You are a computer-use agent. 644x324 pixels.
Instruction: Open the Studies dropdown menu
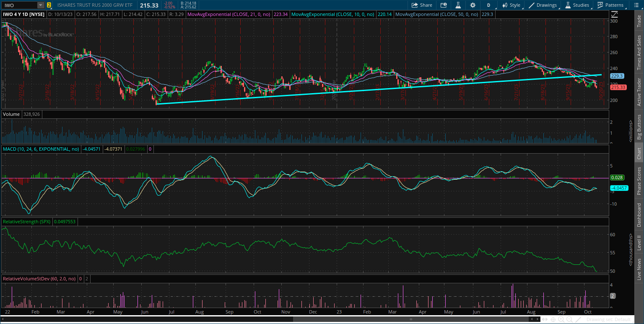(577, 5)
